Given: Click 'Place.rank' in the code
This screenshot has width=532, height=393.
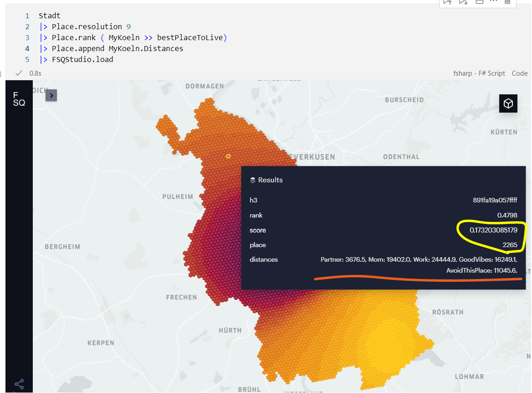Looking at the screenshot, I should pyautogui.click(x=74, y=37).
